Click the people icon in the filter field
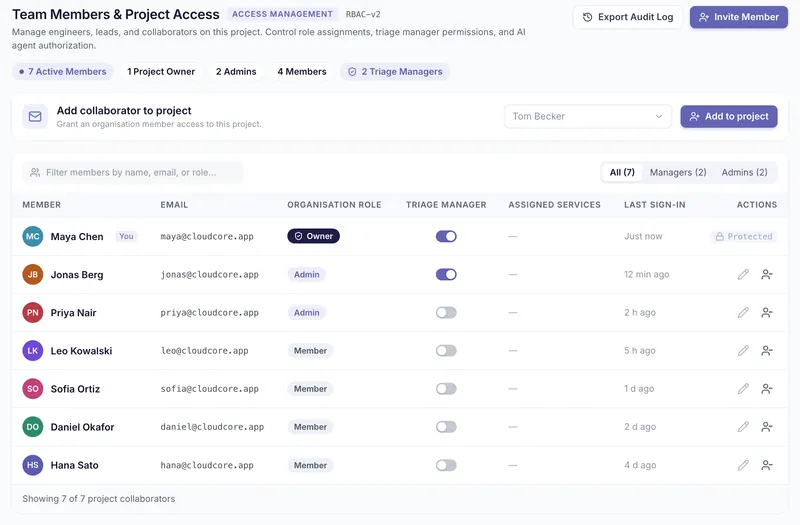Image resolution: width=800 pixels, height=525 pixels. click(35, 172)
